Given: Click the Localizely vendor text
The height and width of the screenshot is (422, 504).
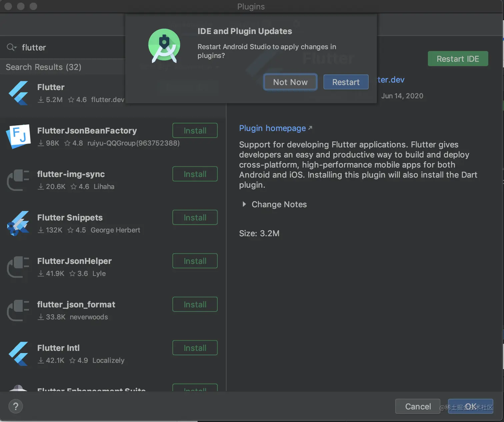Looking at the screenshot, I should coord(108,360).
